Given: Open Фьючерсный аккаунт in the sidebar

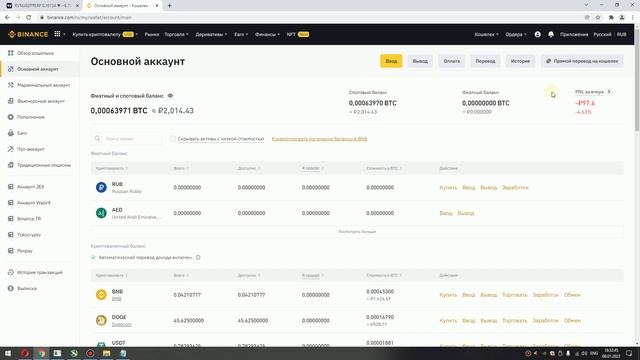Looking at the screenshot, I should pos(41,101).
